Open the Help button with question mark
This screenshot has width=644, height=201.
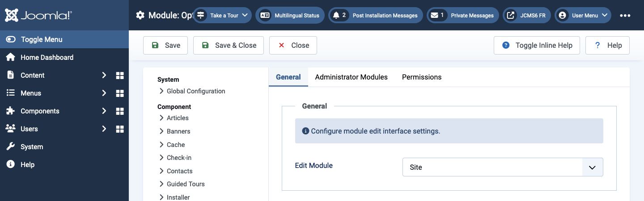607,45
